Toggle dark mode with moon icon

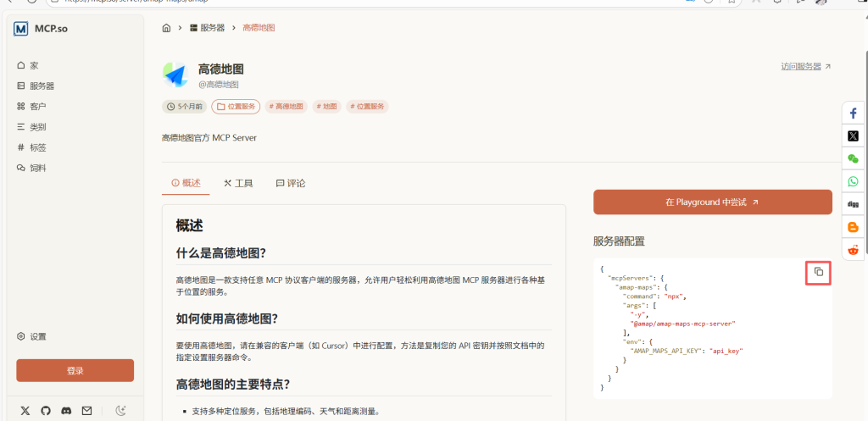[121, 411]
